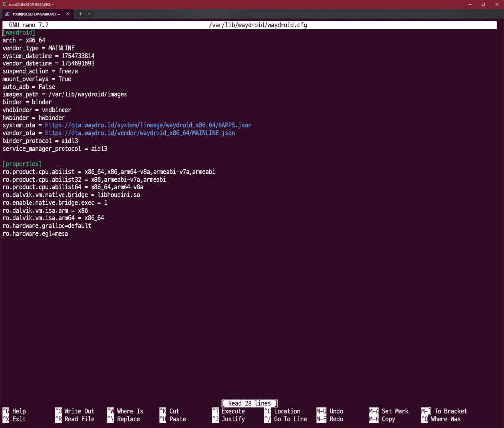Place cursor on the auto_adb = False line
The height and width of the screenshot is (428, 504).
tap(29, 87)
